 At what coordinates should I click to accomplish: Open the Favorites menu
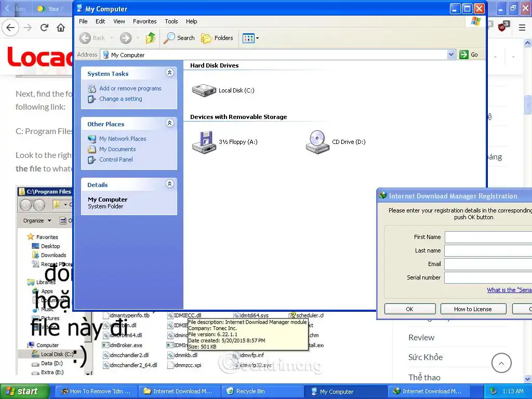tap(145, 21)
